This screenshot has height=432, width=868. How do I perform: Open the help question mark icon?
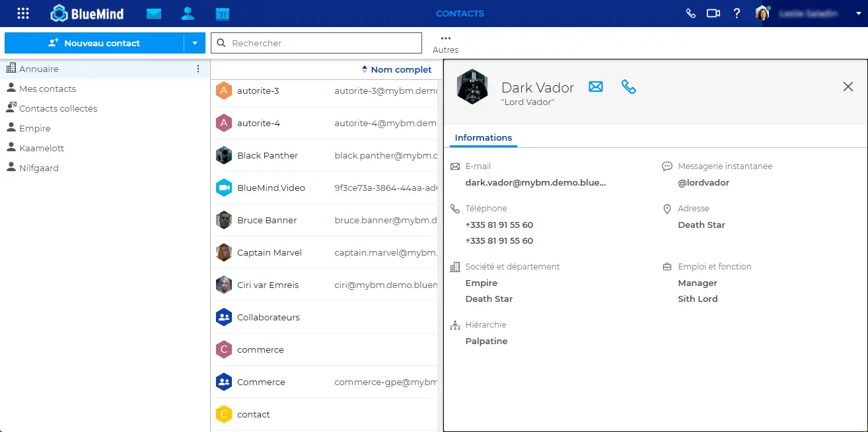click(x=737, y=13)
